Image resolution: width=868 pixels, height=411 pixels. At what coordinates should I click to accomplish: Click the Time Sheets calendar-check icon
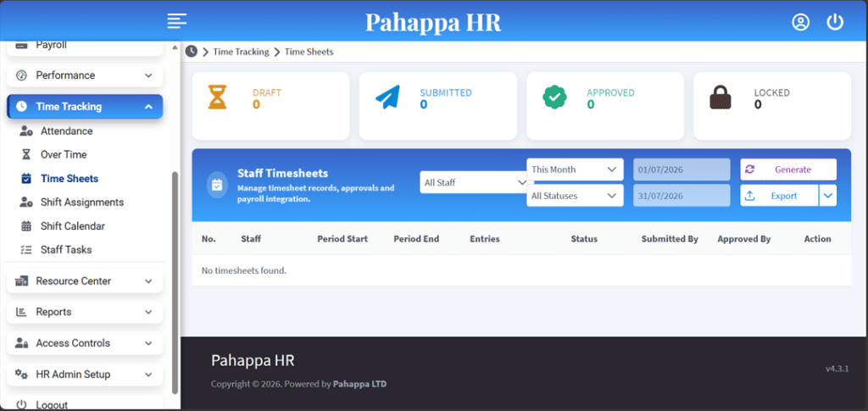(x=26, y=179)
